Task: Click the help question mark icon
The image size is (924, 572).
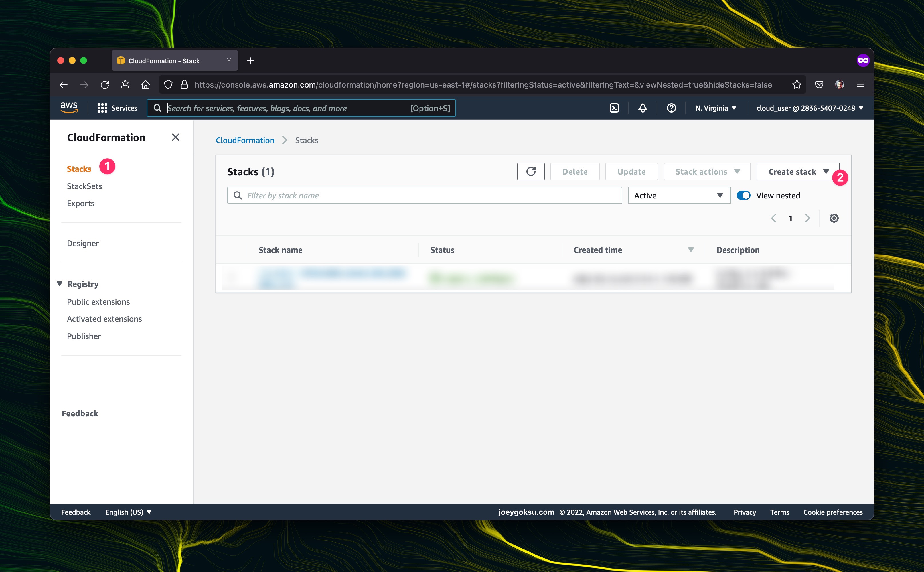Action: [x=671, y=108]
